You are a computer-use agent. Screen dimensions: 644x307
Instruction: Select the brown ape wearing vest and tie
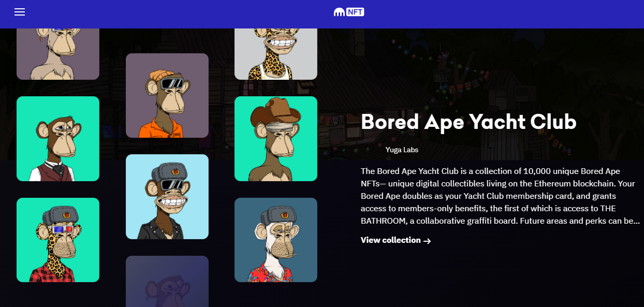click(58, 139)
